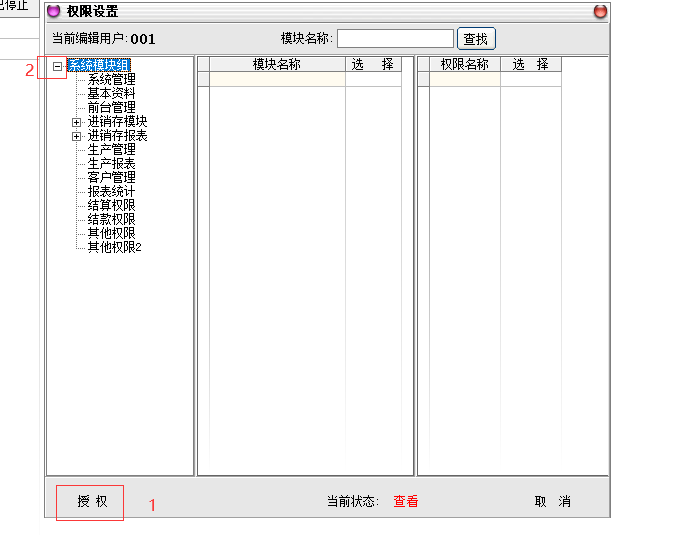
Task: Expand the 进销存报表 tree node
Action: tap(76, 136)
